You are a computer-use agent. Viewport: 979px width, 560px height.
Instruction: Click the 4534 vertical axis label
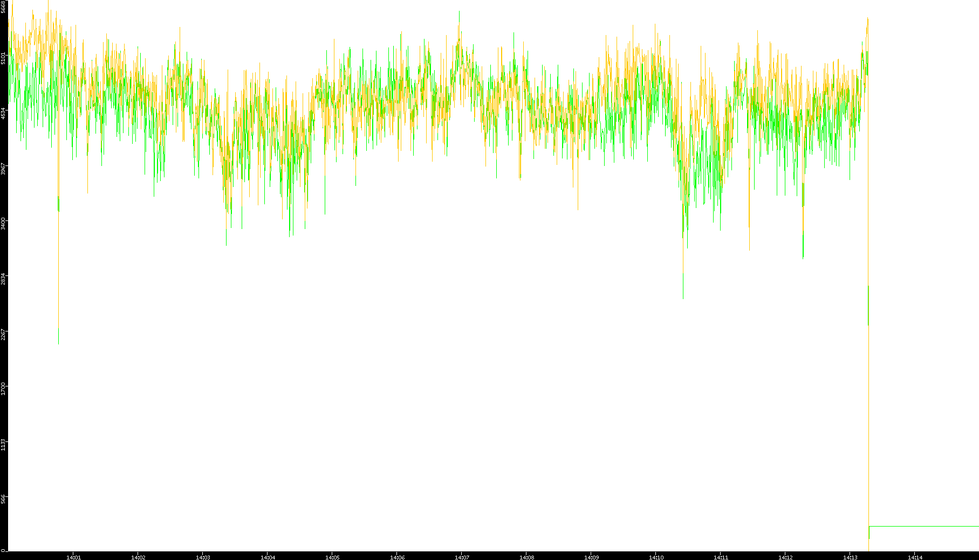(x=4, y=113)
